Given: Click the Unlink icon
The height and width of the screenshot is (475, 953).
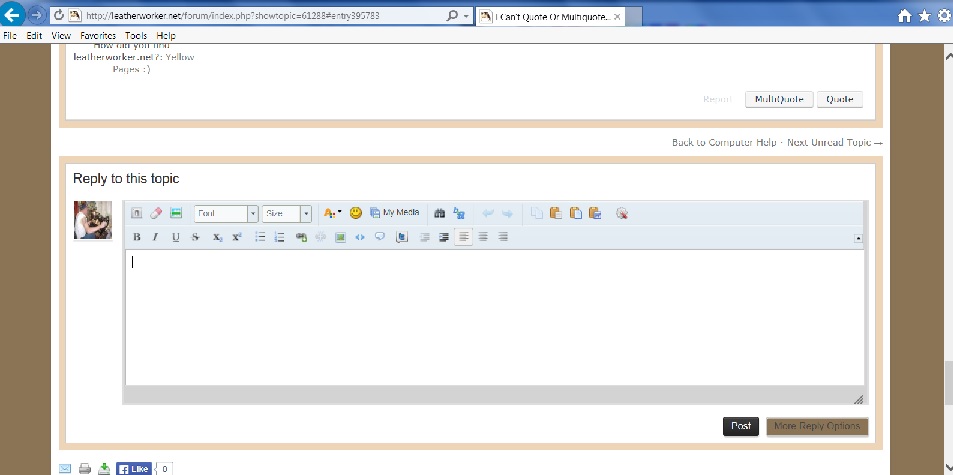Looking at the screenshot, I should (x=320, y=237).
